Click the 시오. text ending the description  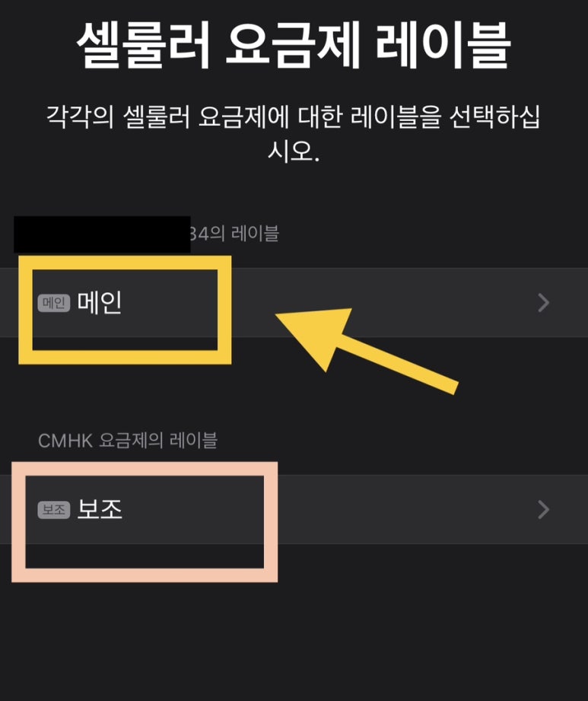[x=294, y=151]
